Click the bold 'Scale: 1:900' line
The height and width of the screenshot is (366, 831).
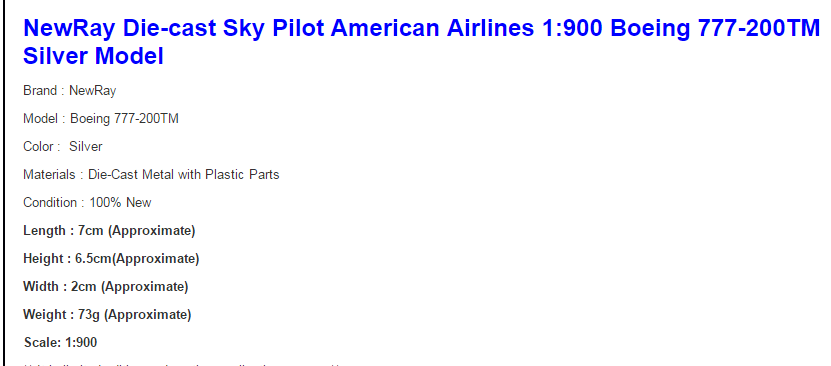[x=60, y=343]
